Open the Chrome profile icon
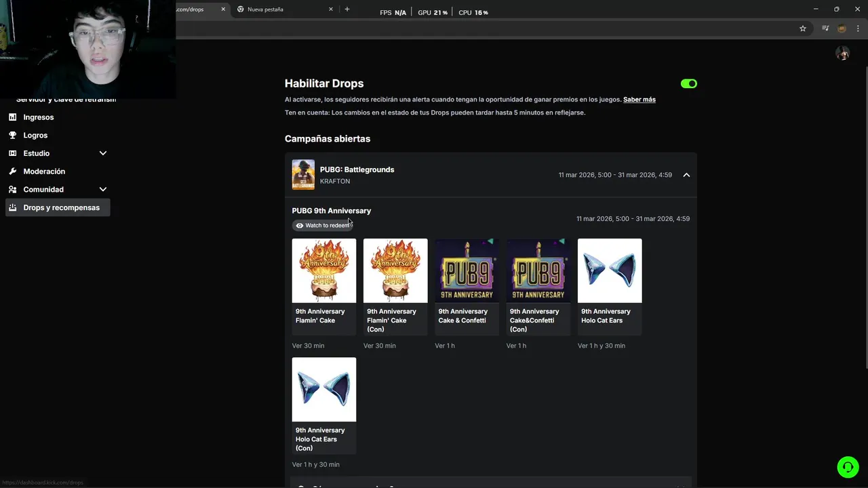Screen dimensions: 868x488 point(842,28)
